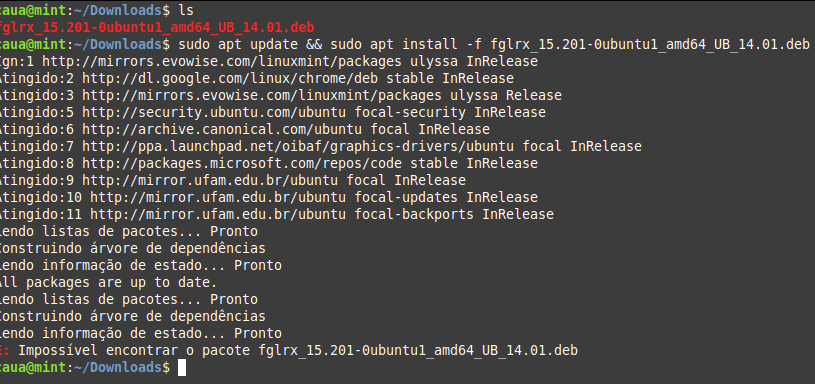Open the ppa.launchpad.net oibaf graphics-drivers URL
815x384 pixels.
click(x=298, y=147)
